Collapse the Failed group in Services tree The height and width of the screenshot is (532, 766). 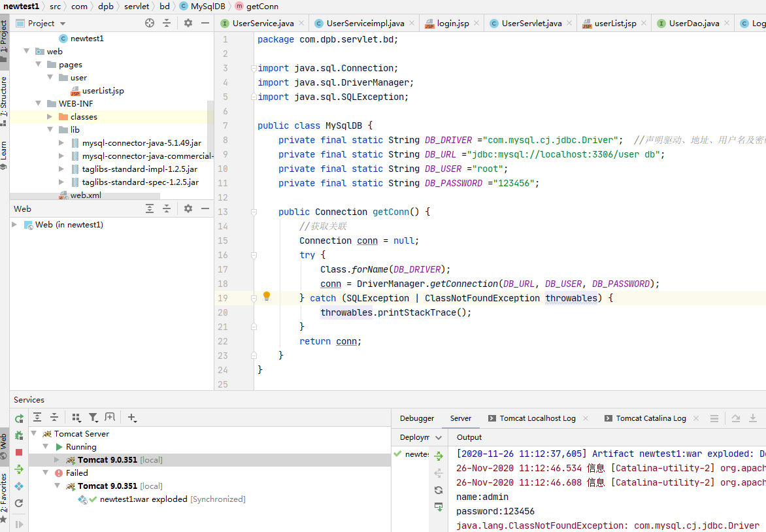pos(46,473)
